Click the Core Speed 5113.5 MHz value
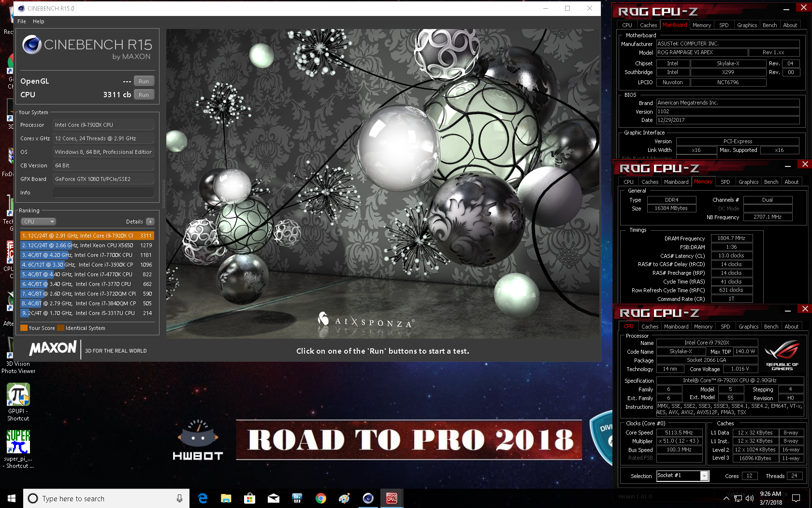 tap(679, 433)
